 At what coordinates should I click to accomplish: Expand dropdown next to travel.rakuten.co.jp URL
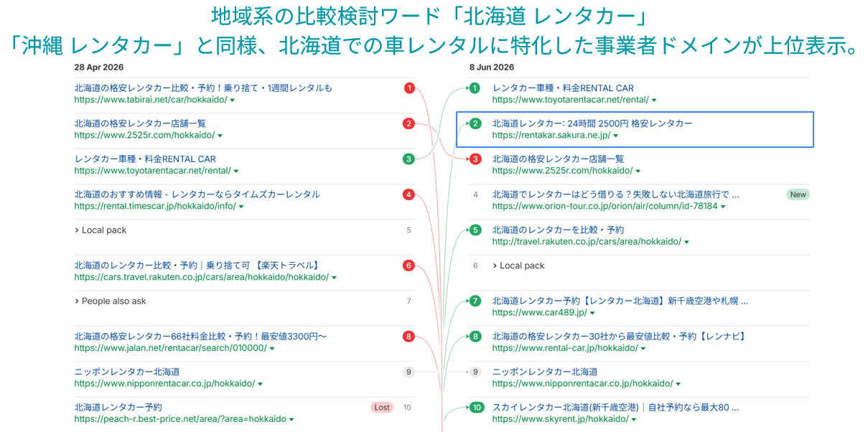point(687,243)
